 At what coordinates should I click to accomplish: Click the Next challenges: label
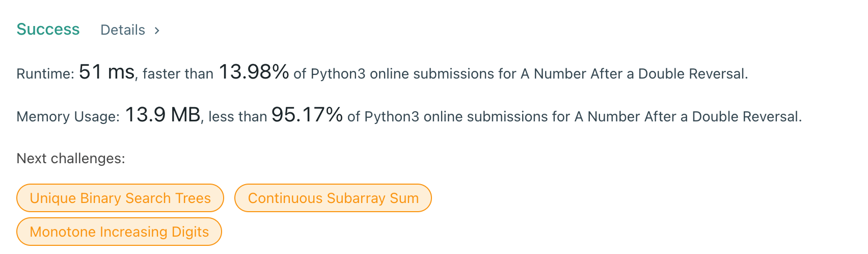pyautogui.click(x=71, y=159)
